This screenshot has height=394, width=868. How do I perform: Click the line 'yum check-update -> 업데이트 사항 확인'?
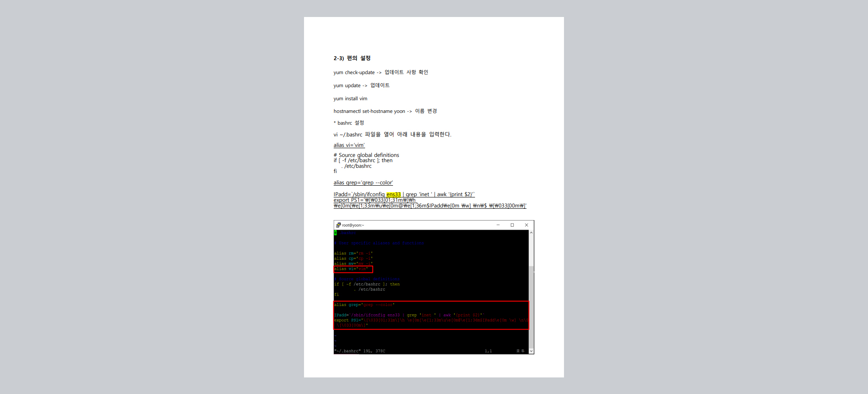pos(381,72)
